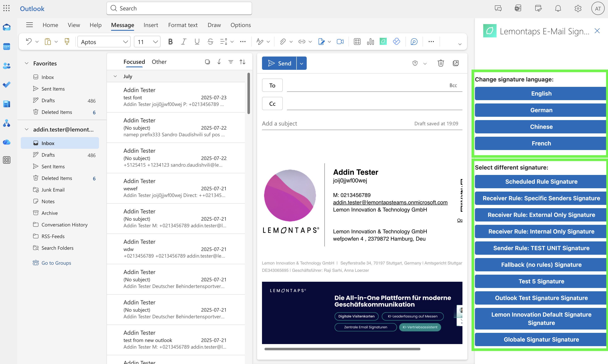The width and height of the screenshot is (608, 364).
Task: Click the Attach file paperclip icon
Action: click(283, 42)
